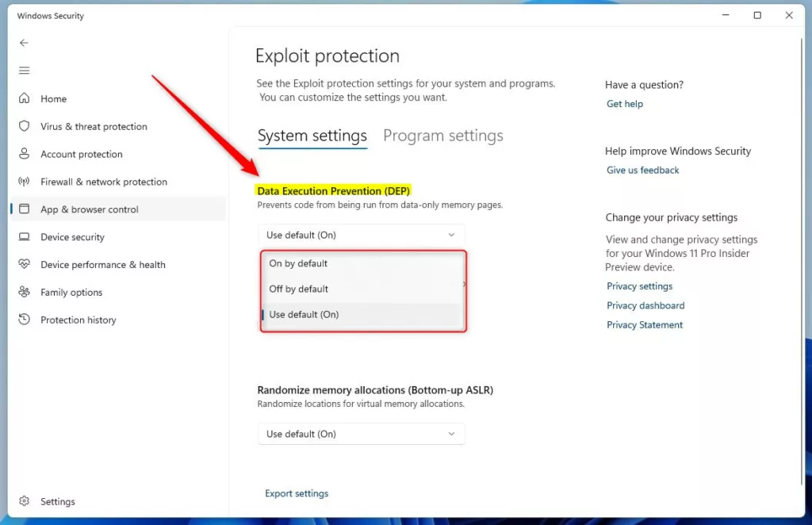Maximize the Windows Security window

757,15
